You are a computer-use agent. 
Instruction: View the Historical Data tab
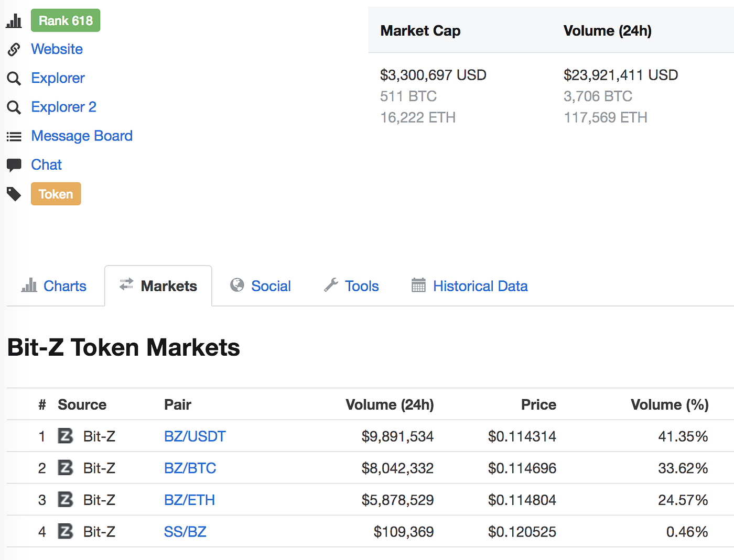[x=470, y=286]
